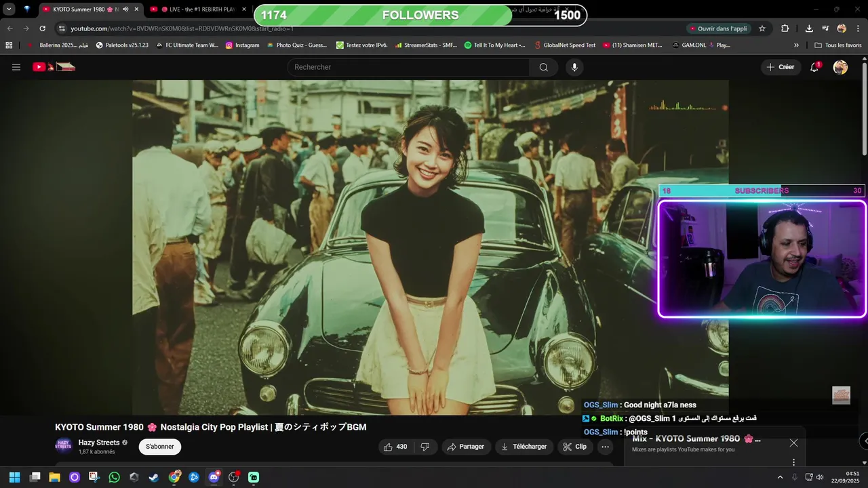Open YouTube notifications bell
This screenshot has height=488, width=868.
pyautogui.click(x=814, y=67)
